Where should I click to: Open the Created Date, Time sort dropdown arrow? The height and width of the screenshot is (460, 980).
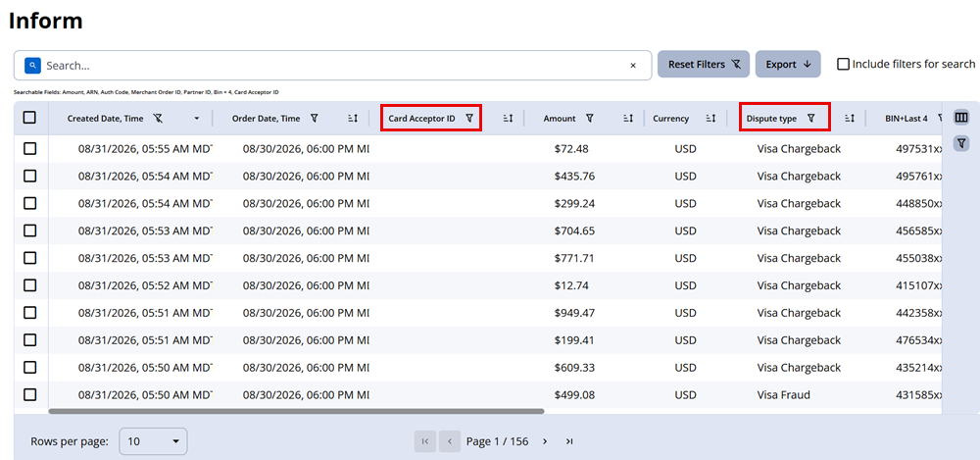pos(197,119)
